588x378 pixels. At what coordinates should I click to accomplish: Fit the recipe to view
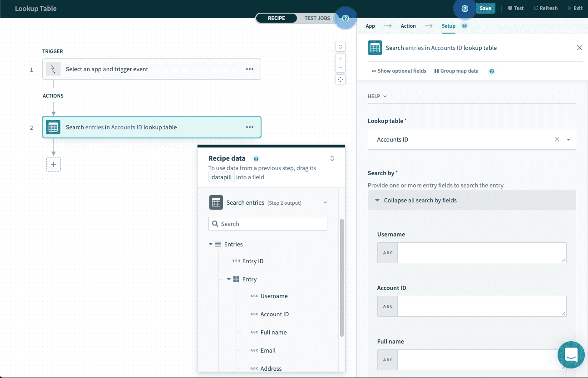click(x=340, y=79)
